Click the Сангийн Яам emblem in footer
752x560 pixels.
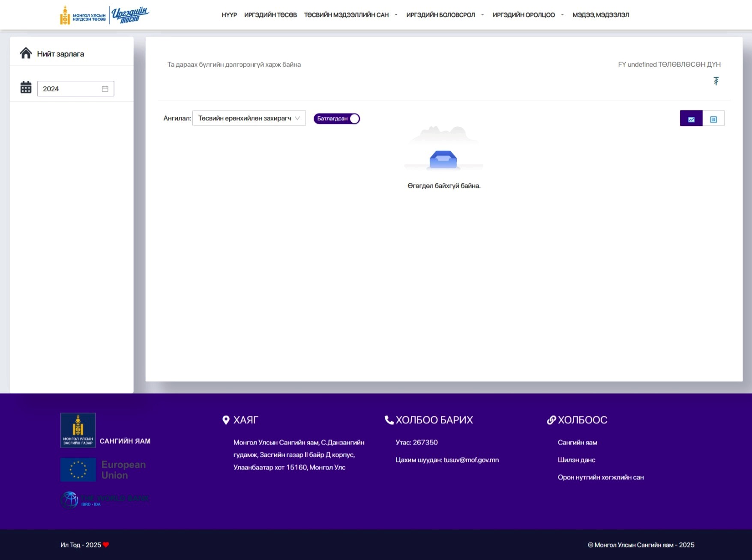tap(78, 430)
